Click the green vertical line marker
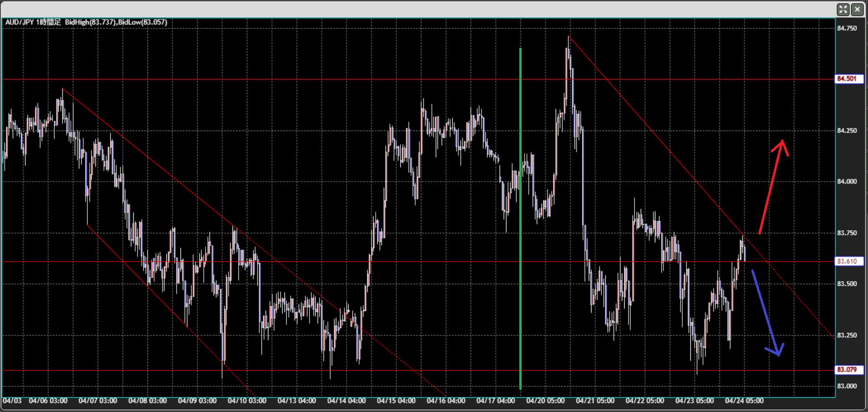The image size is (868, 412). [520, 219]
